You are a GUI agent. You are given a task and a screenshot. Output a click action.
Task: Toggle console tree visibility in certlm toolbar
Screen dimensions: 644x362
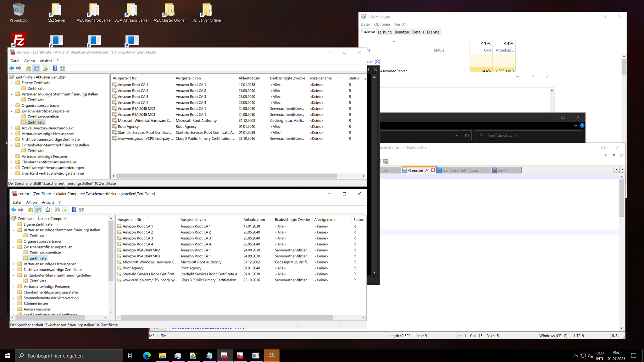click(38, 210)
